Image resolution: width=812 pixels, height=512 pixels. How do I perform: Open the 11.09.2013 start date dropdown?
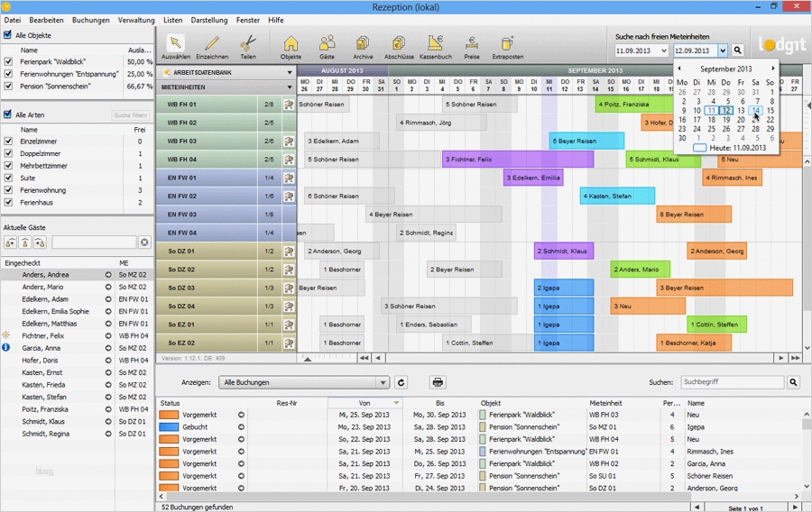[663, 50]
